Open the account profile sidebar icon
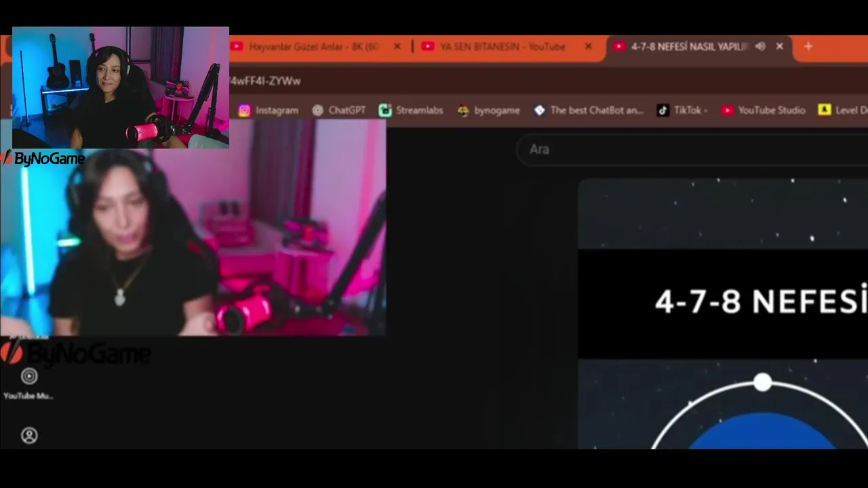 tap(29, 436)
